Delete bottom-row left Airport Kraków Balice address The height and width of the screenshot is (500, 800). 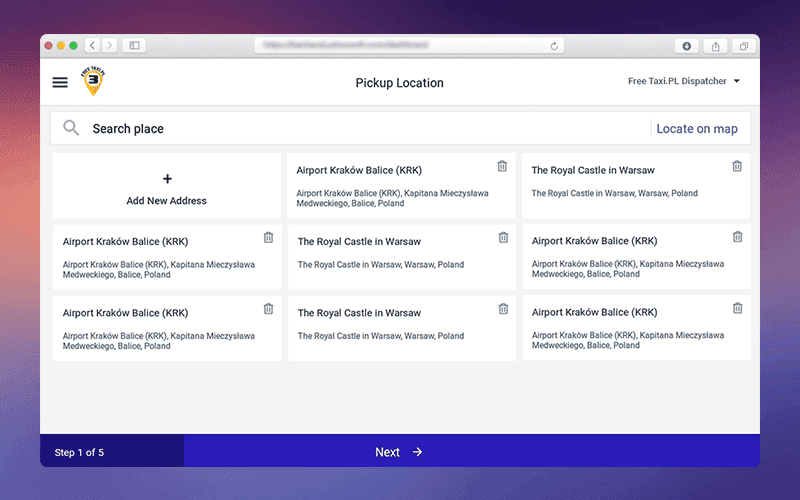point(268,309)
